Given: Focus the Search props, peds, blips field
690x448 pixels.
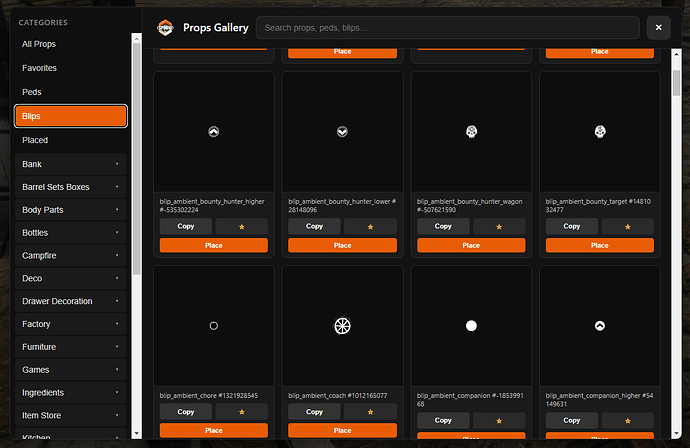Looking at the screenshot, I should pos(447,28).
